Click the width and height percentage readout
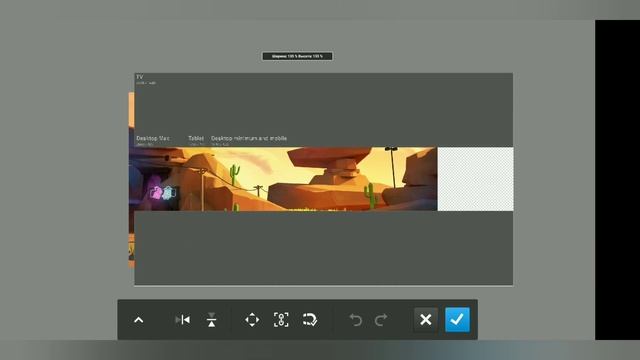This screenshot has width=640, height=360. pos(297,56)
